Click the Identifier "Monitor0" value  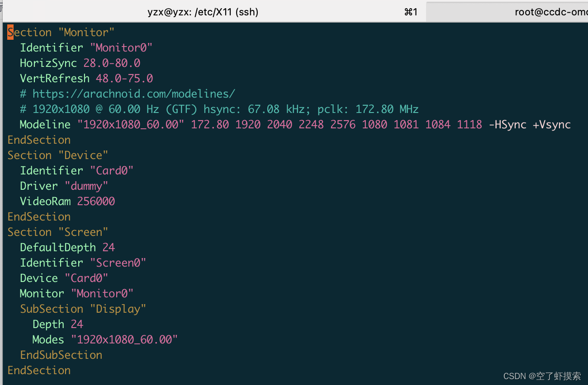pos(121,47)
